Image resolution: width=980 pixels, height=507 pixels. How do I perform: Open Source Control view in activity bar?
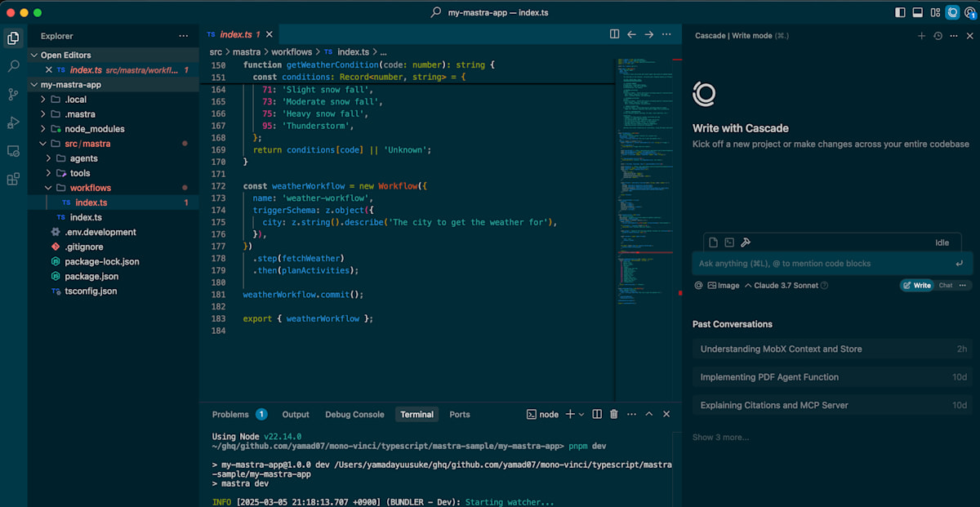click(x=13, y=95)
